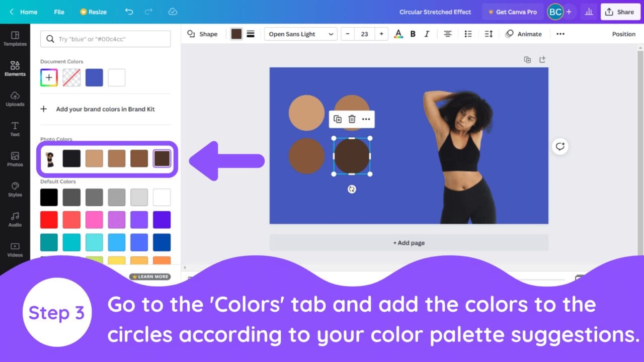Viewport: 644px width, 362px height.
Task: Duplicate the selected circle using the copy icon
Action: (337, 119)
